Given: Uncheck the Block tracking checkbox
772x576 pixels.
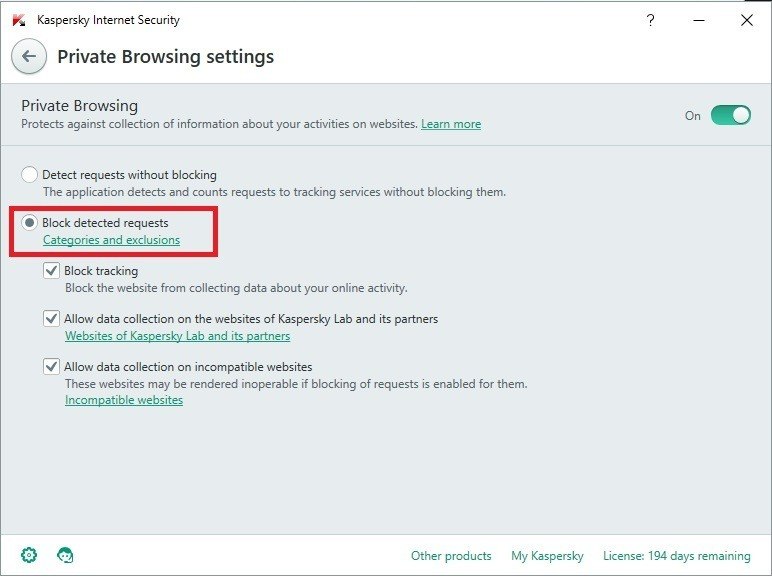Looking at the screenshot, I should [x=51, y=270].
